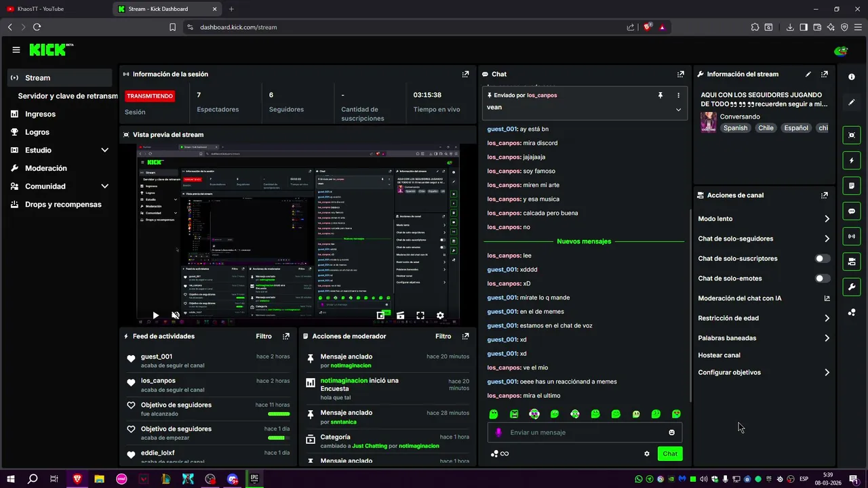Toggle Chat de solo-emotes switch
Viewport: 868px width, 488px height.
[x=823, y=279]
